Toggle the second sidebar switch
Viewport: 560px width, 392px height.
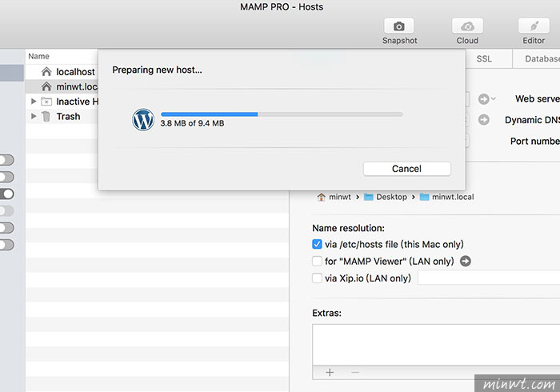point(6,177)
